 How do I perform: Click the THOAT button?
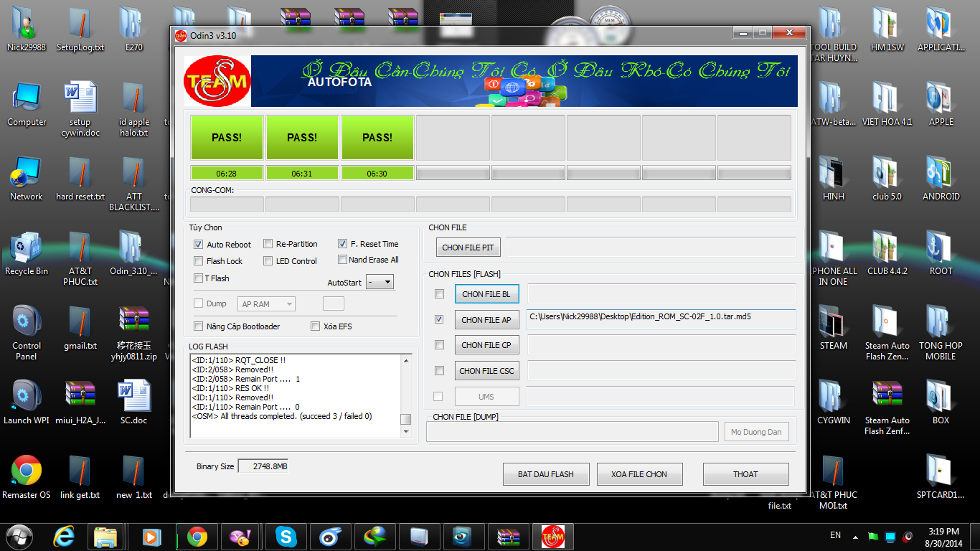tap(745, 474)
